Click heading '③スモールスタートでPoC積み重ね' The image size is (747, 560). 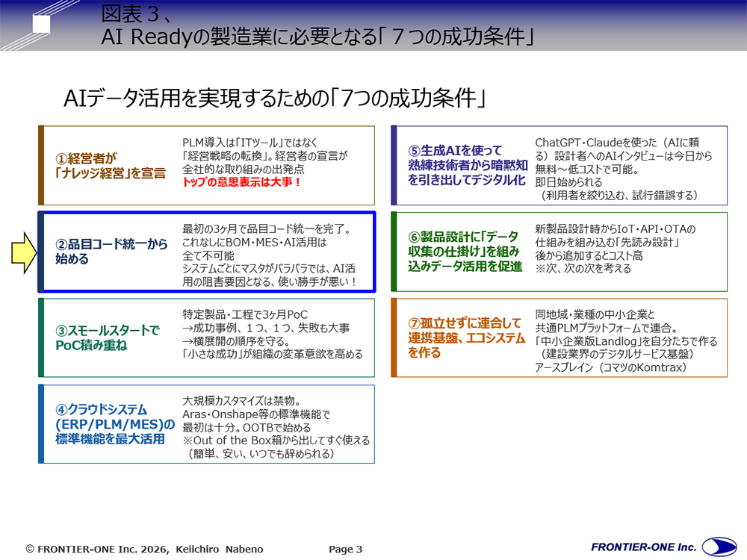(108, 337)
